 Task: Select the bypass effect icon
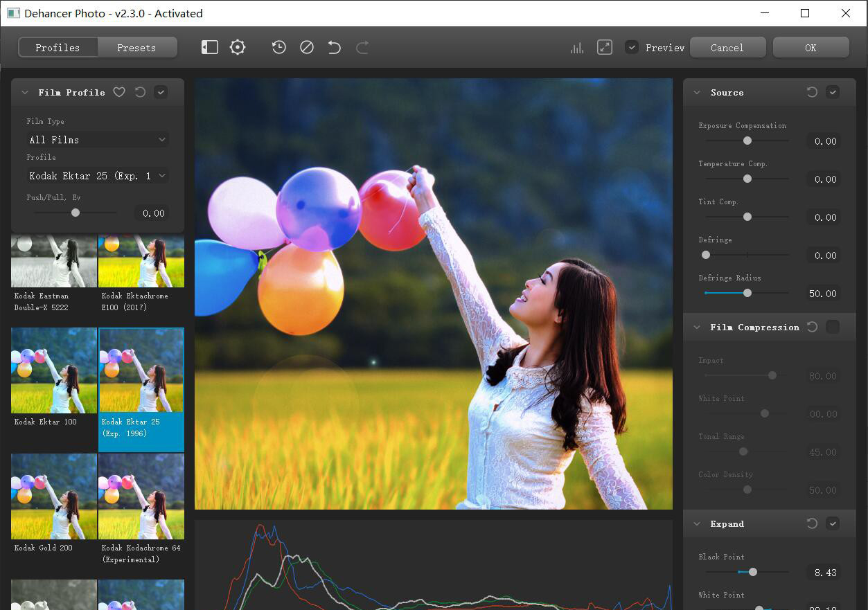click(306, 47)
